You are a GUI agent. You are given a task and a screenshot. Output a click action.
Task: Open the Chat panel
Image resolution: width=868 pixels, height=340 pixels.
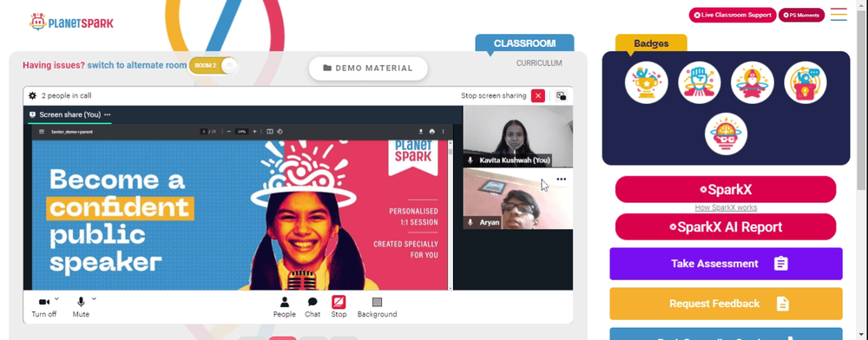tap(312, 307)
